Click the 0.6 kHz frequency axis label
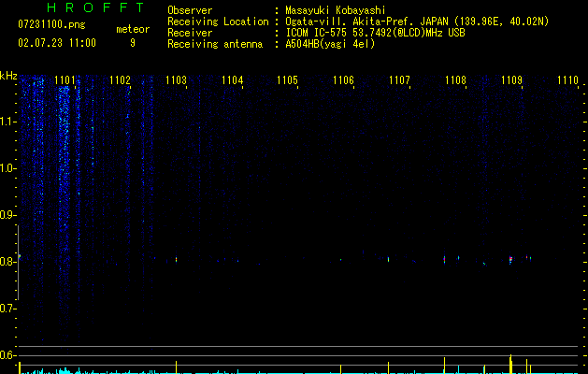This screenshot has height=374, width=588. [x=7, y=355]
